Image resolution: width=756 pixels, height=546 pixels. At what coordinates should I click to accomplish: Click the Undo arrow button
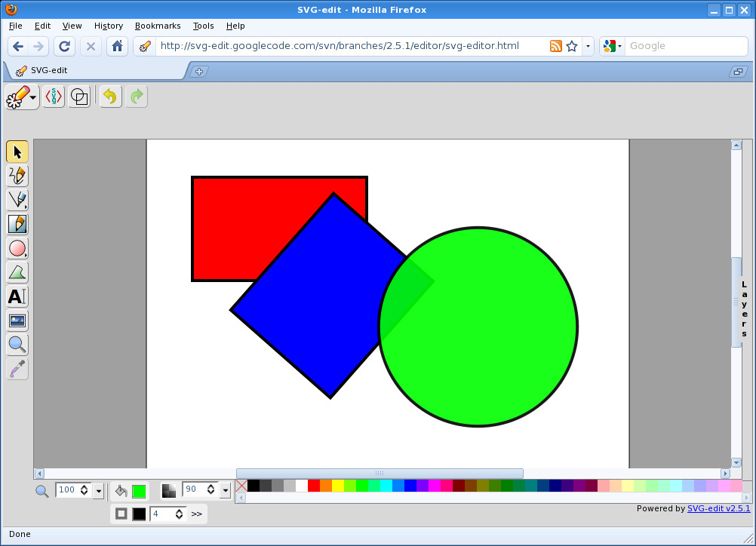click(111, 97)
